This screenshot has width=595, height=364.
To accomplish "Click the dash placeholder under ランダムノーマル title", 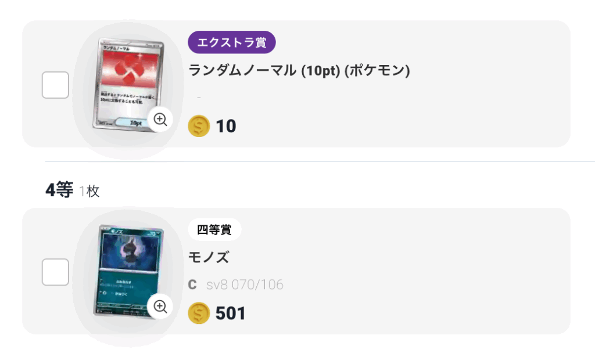I will click(199, 98).
